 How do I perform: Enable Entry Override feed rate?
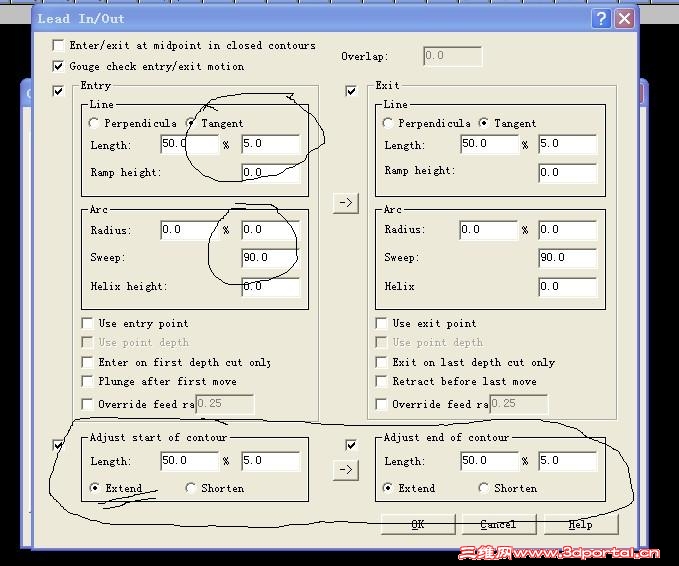(x=87, y=404)
